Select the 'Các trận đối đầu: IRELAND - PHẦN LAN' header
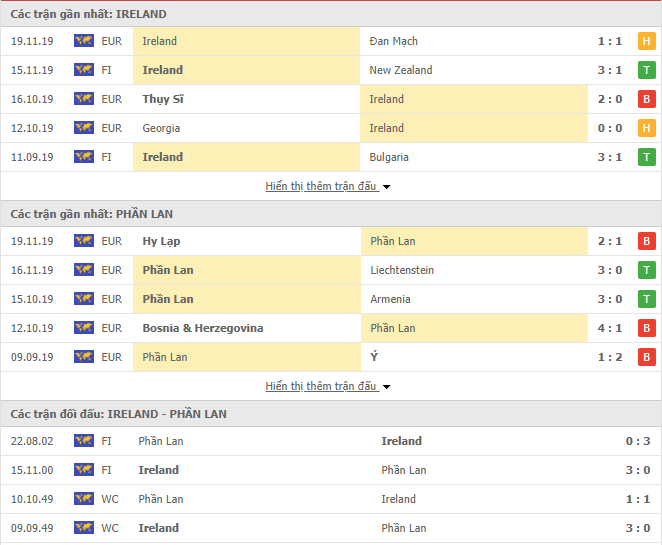 click(x=119, y=414)
